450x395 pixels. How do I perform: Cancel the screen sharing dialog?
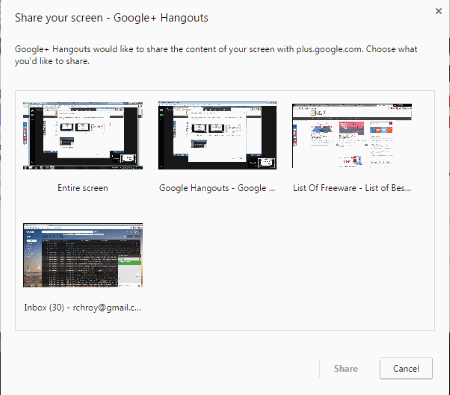[x=406, y=369]
